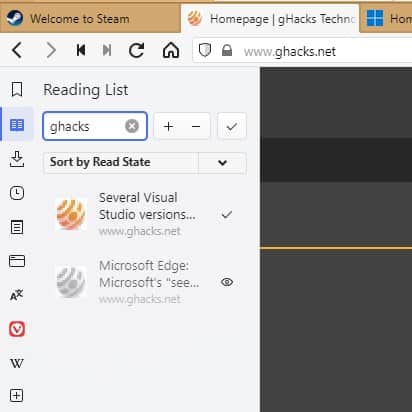This screenshot has height=412, width=412.
Task: Switch to Homepage gHacks tab
Action: point(270,18)
